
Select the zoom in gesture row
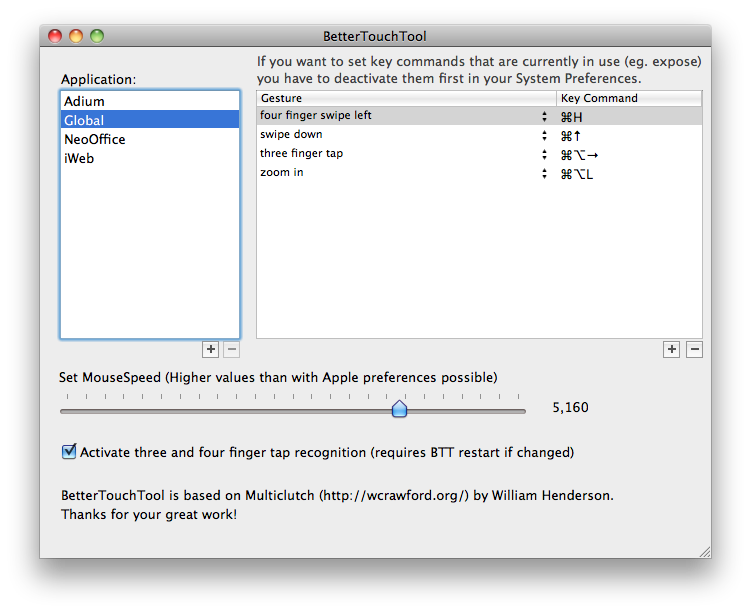coord(479,173)
